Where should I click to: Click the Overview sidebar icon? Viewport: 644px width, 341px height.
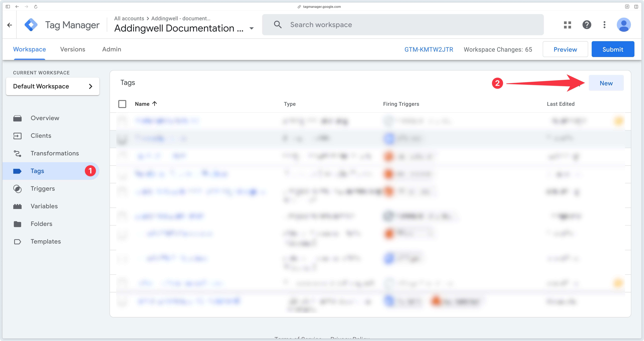(17, 118)
